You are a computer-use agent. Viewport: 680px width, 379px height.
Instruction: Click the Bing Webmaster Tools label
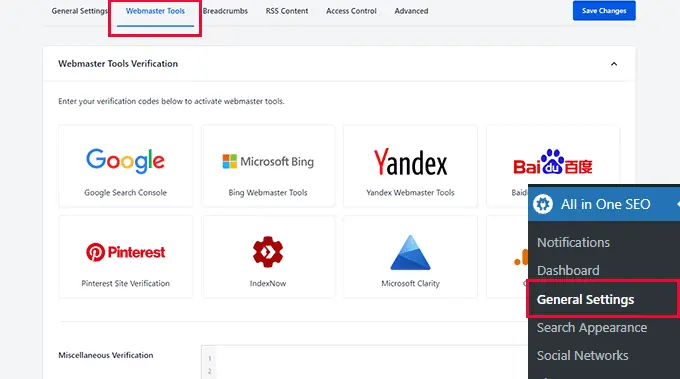[268, 193]
